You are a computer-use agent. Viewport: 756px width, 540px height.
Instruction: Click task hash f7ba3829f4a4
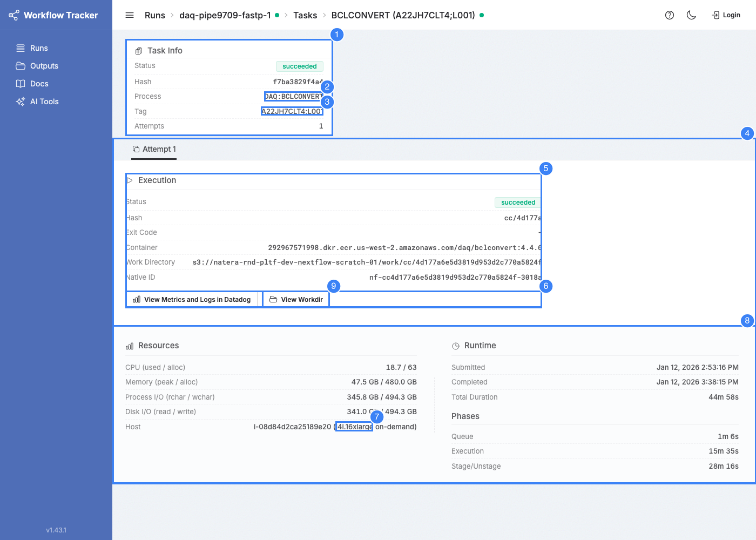(298, 82)
